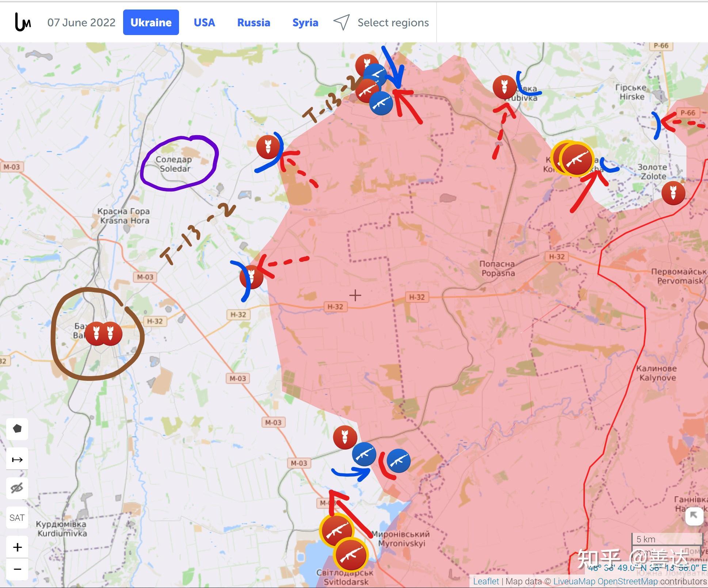The height and width of the screenshot is (588, 708).
Task: Click the Myronivskyi town label
Action: click(401, 539)
